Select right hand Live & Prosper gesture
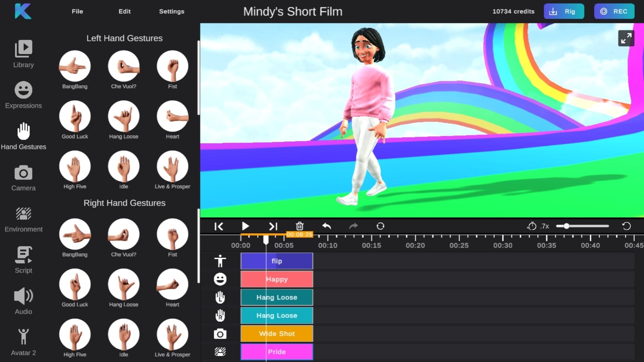This screenshot has width=644, height=362. coord(172,335)
